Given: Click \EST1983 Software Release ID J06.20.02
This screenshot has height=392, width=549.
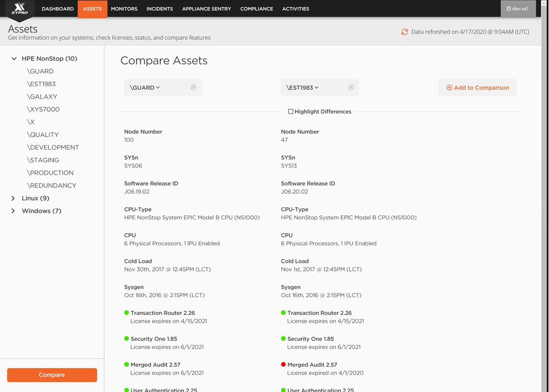Looking at the screenshot, I should coord(294,191).
